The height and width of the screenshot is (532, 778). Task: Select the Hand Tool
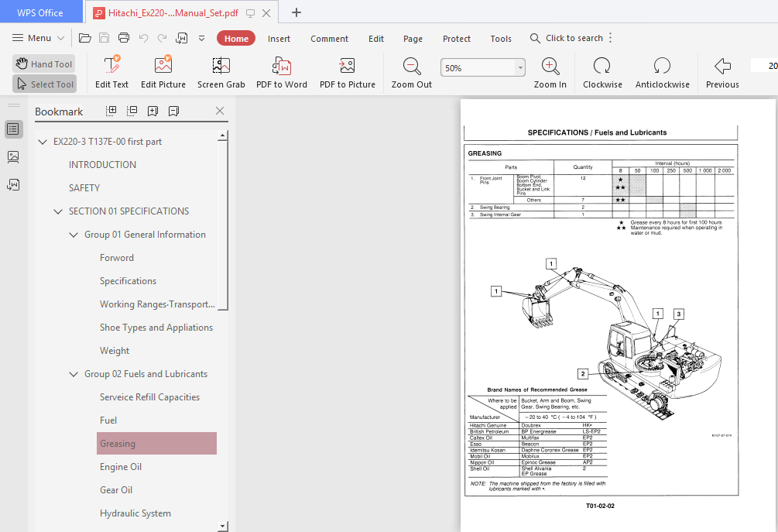click(43, 64)
